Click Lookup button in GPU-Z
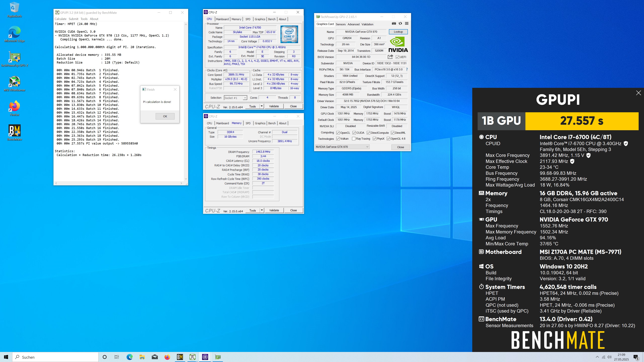Viewport: 644px width, 362px height. pyautogui.click(x=398, y=32)
